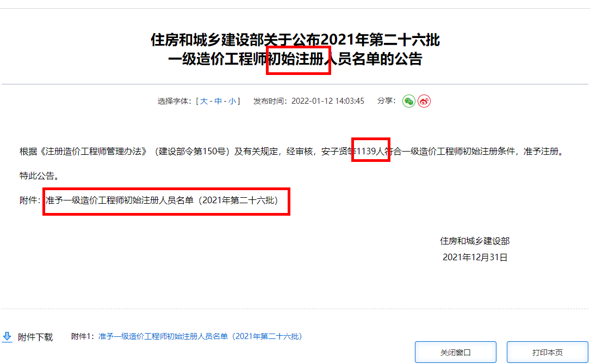Click the 选择字体 label
Image resolution: width=590 pixels, height=364 pixels.
174,101
